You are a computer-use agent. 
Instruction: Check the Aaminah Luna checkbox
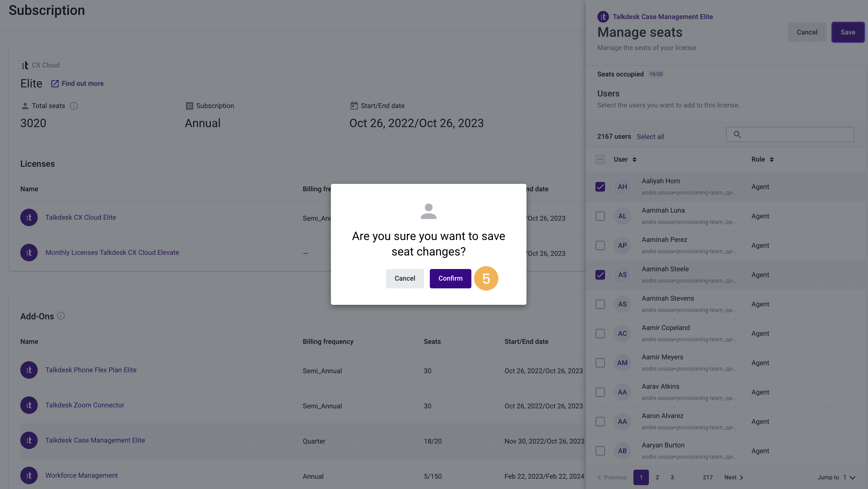point(600,216)
